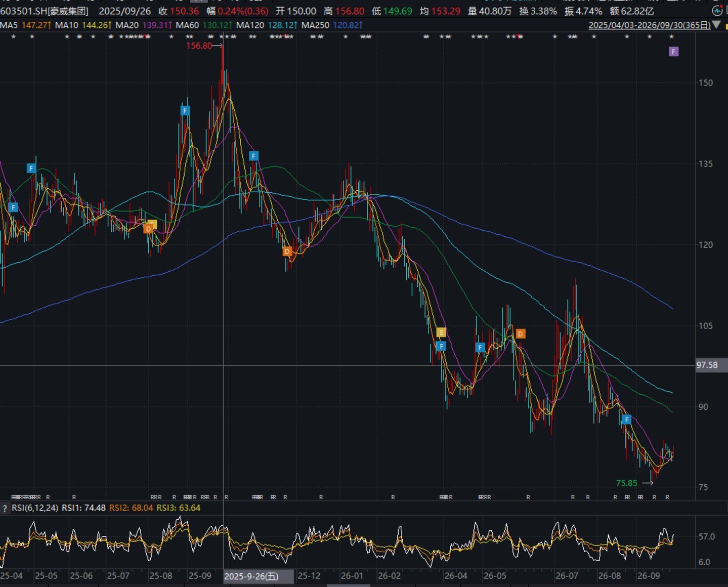Click the orange D marker near the 26-05 peak

521,333
